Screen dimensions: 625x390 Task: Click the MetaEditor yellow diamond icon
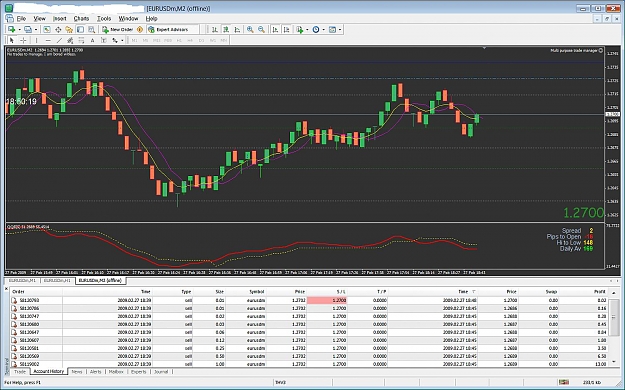pyautogui.click(x=140, y=30)
